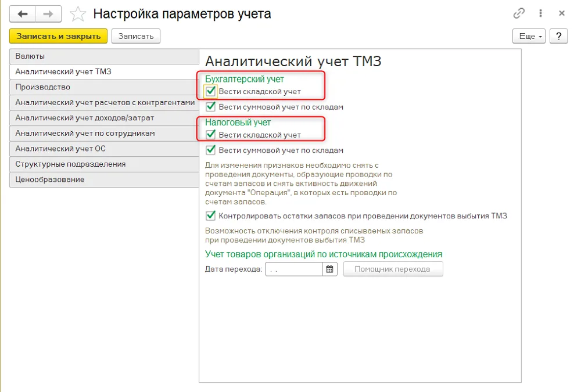Viewport: 581px width, 392px height.
Task: Click the Аналитический учет ТМЗ page title
Action: coord(293,61)
